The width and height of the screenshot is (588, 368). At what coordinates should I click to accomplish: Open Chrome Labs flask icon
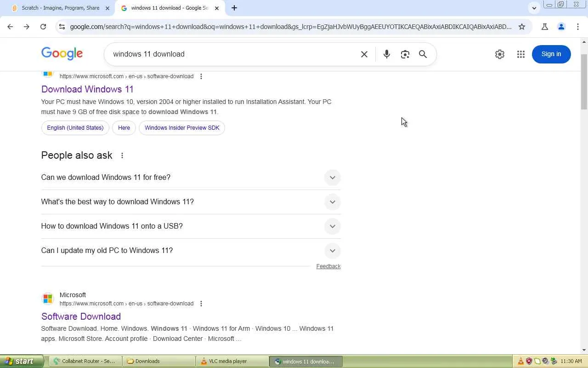pos(545,27)
